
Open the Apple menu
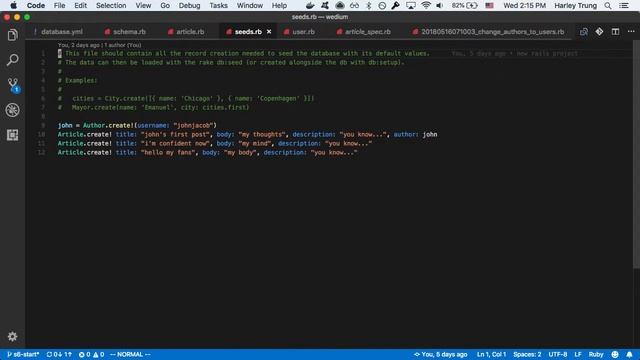coord(13,6)
